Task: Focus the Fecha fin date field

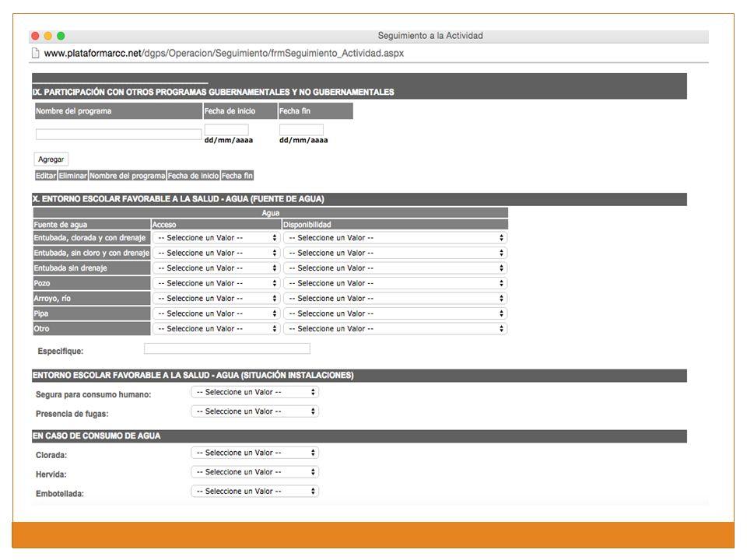Action: 301,130
